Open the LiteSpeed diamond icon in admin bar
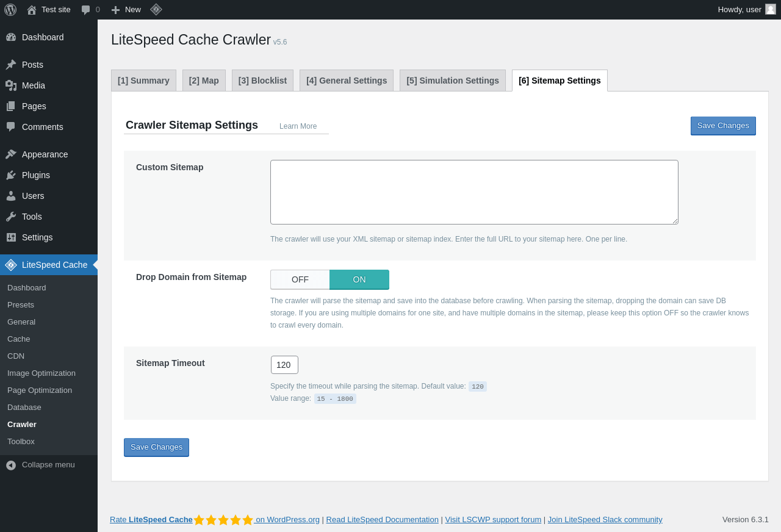Viewport: 781px width, 532px height. (156, 10)
